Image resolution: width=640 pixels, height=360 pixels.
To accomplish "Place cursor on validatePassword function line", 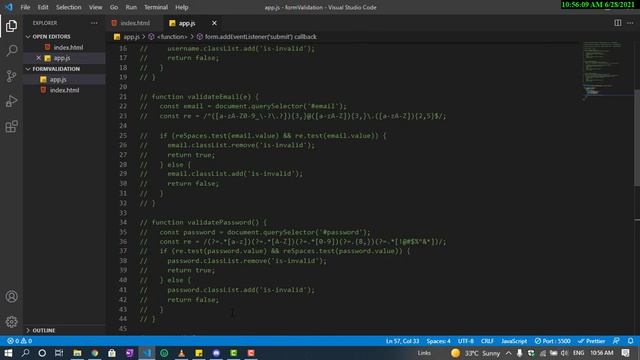I will click(x=203, y=222).
